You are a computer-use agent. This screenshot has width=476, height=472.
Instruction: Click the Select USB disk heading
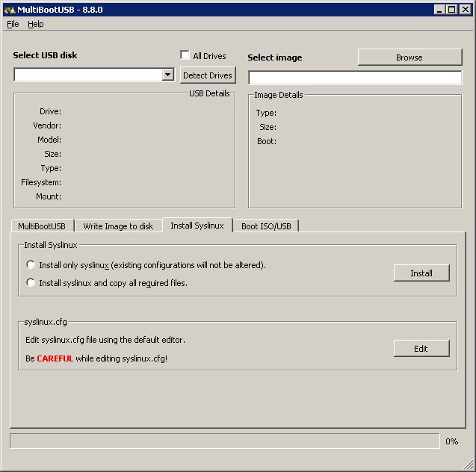point(45,55)
